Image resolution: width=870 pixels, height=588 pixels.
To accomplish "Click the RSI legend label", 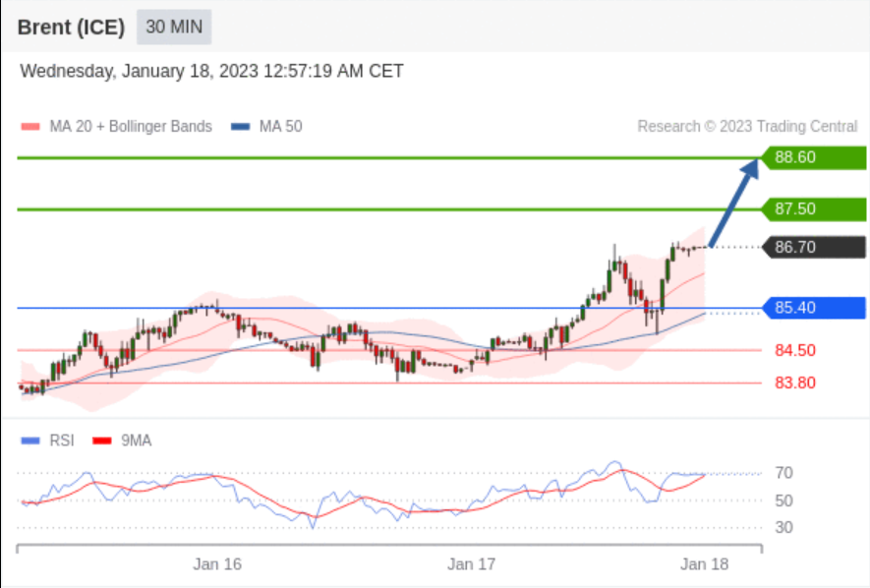I will (62, 441).
